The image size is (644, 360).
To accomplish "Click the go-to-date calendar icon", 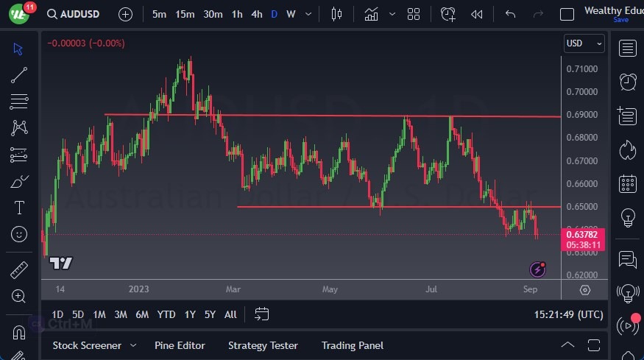I will point(261,314).
